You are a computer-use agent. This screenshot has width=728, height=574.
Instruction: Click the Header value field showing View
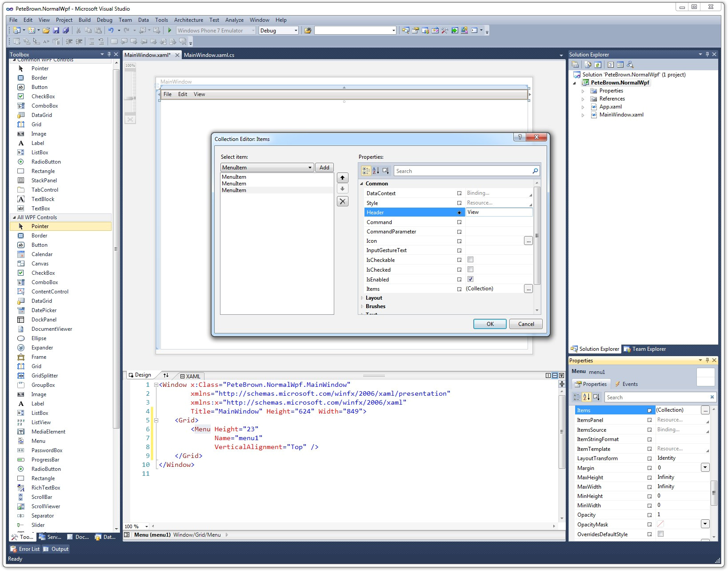(499, 212)
